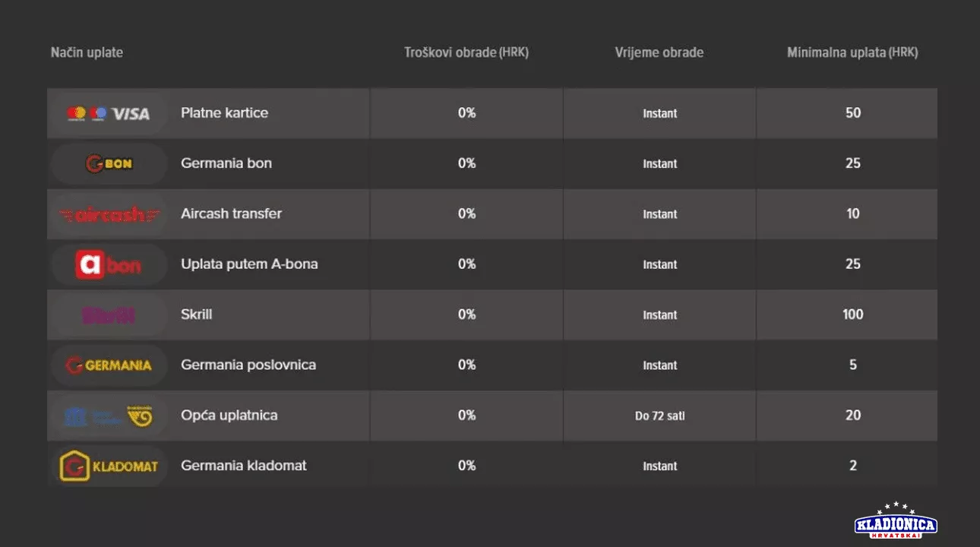This screenshot has width=980, height=547.
Task: Open Kladionica Hrvatska logo in corner
Action: click(x=896, y=521)
